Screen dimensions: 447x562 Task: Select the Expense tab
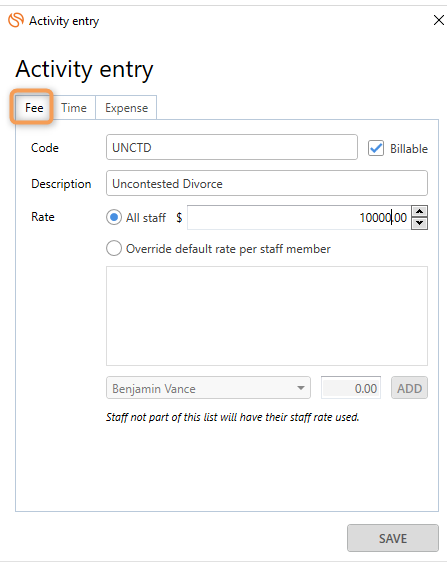126,108
